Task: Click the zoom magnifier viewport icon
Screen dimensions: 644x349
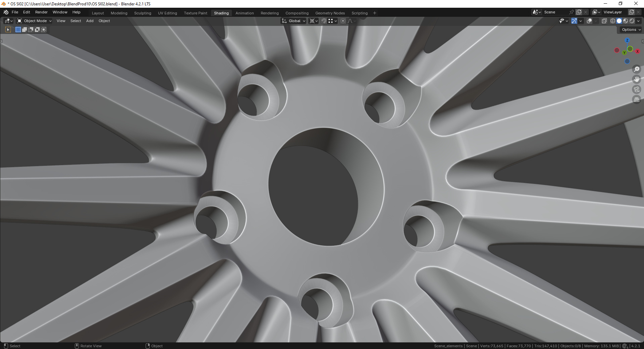Action: 637,69
